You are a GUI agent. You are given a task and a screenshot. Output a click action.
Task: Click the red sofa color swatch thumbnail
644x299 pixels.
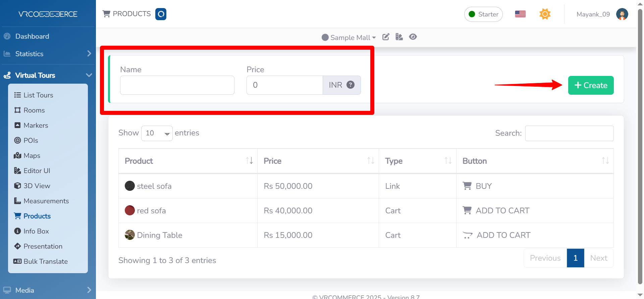(130, 210)
